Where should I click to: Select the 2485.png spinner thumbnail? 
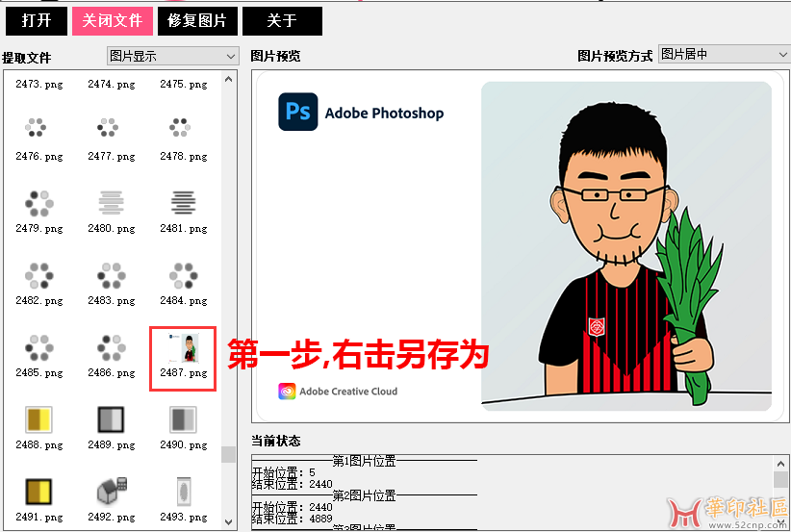(38, 347)
